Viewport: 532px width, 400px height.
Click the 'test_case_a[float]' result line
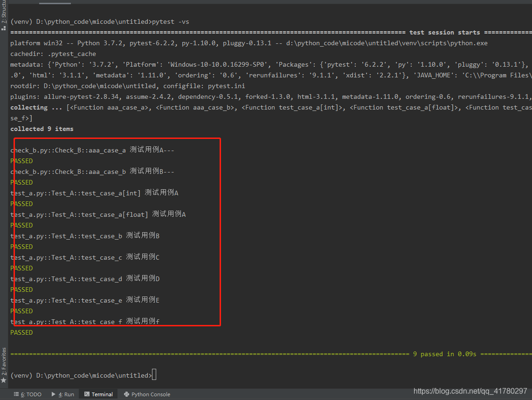98,214
